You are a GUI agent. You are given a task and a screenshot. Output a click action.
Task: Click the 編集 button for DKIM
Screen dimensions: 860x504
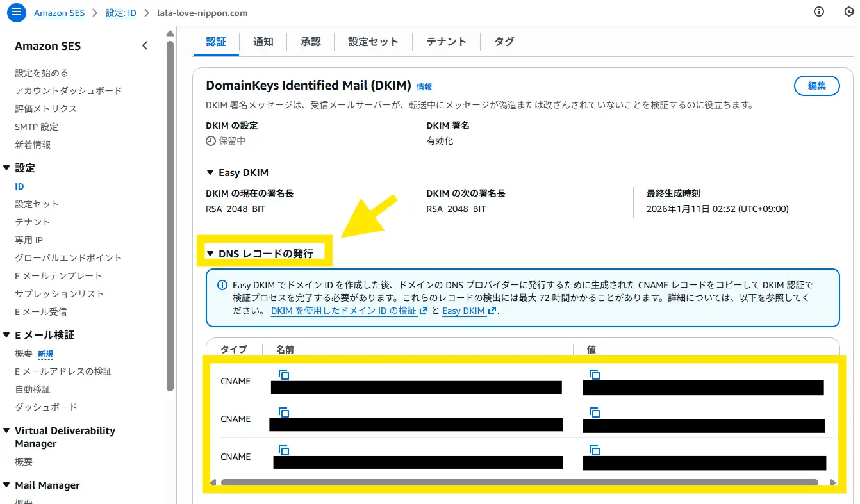click(x=816, y=86)
